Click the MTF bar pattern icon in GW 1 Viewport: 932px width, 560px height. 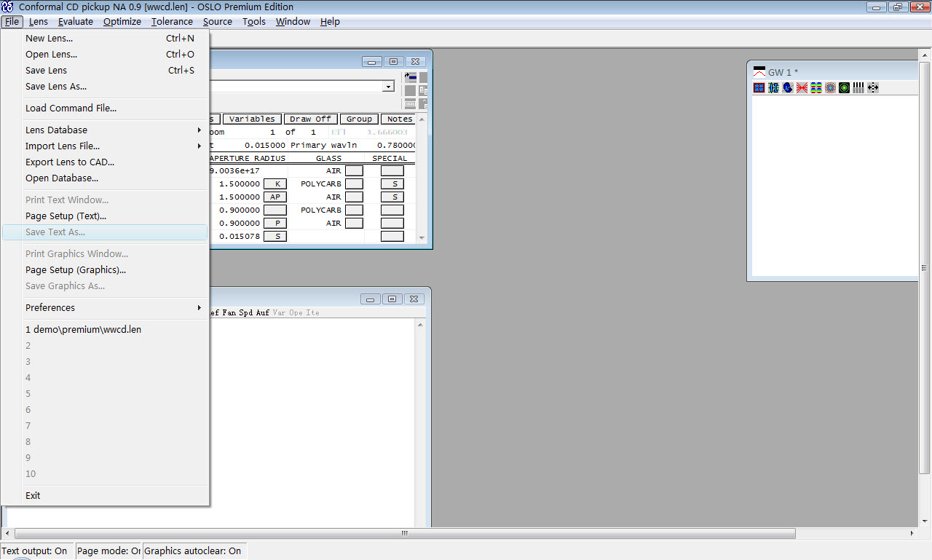(858, 87)
